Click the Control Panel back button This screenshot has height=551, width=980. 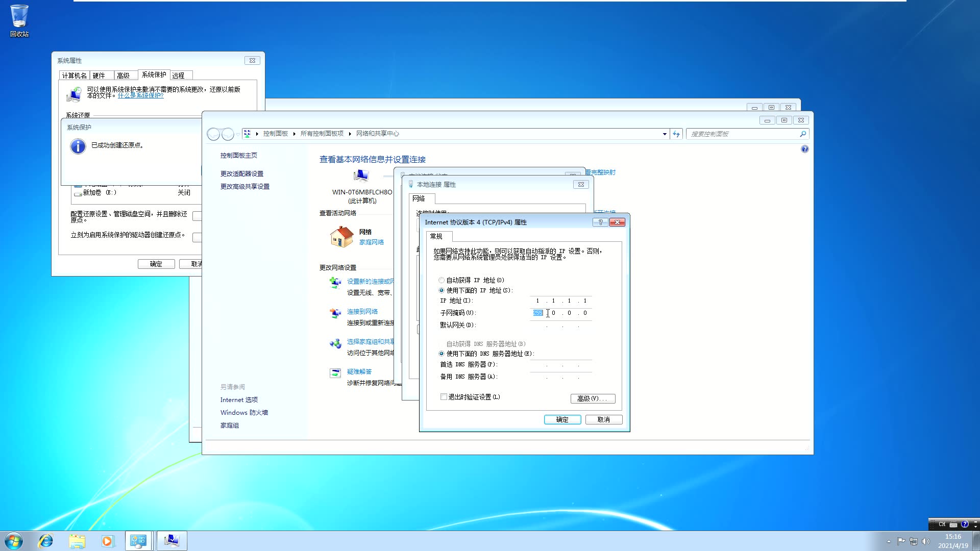[214, 134]
